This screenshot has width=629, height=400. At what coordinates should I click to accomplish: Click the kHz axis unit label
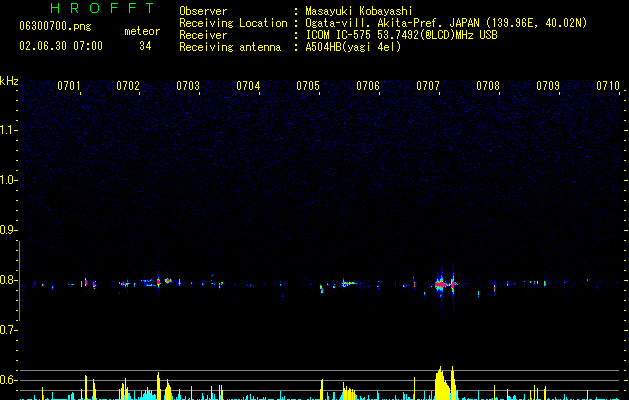pyautogui.click(x=9, y=81)
